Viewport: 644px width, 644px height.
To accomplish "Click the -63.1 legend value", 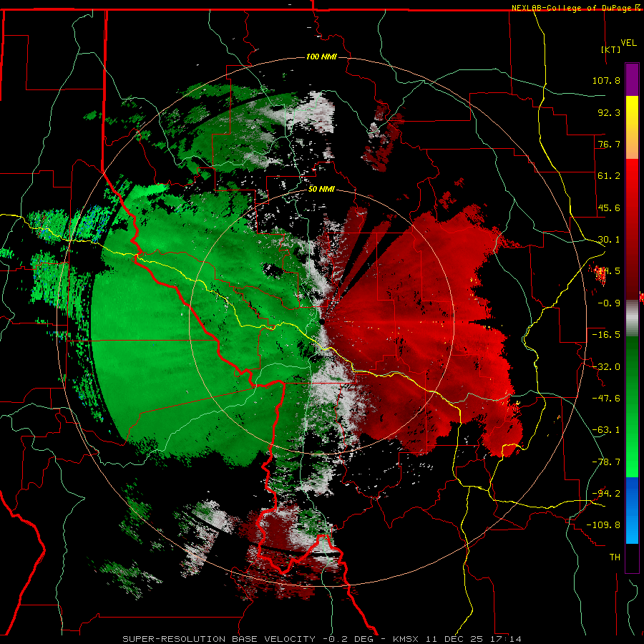I will 606,430.
